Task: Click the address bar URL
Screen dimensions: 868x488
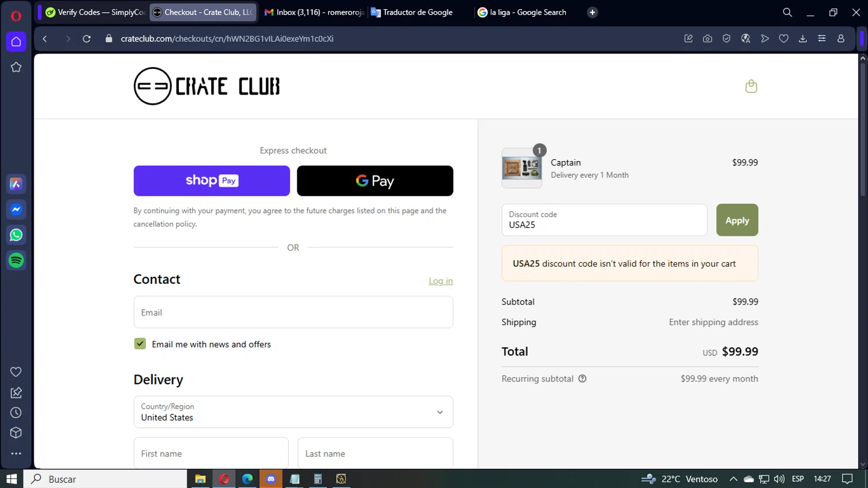Action: pos(227,39)
